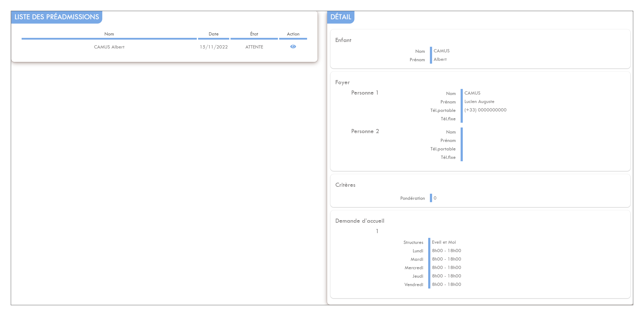Image resolution: width=644 pixels, height=316 pixels.
Task: Click the Personne 1 label
Action: [365, 93]
